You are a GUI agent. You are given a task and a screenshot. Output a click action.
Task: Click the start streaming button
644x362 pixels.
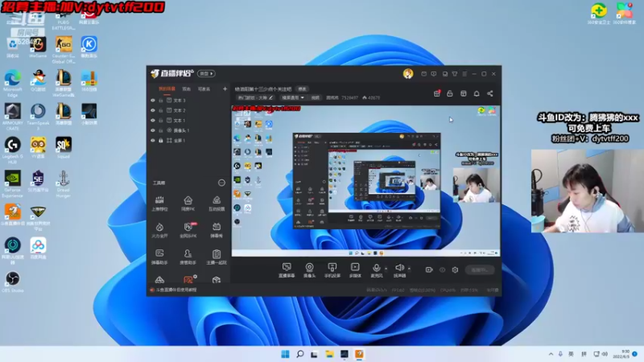pos(480,270)
